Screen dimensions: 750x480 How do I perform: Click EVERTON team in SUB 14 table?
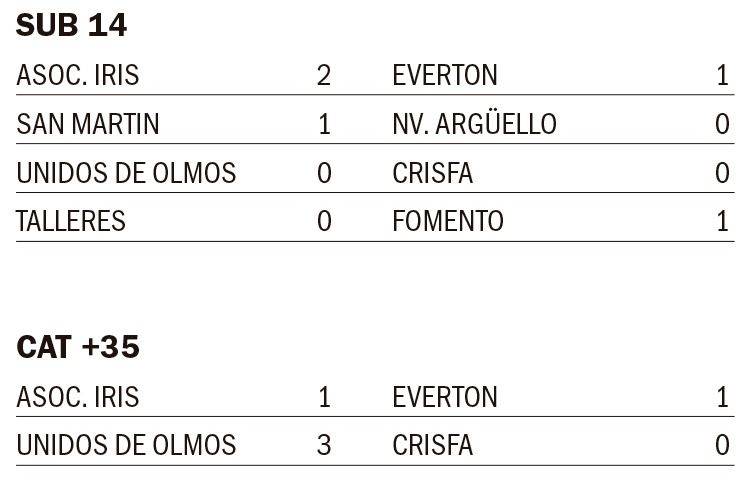(445, 76)
